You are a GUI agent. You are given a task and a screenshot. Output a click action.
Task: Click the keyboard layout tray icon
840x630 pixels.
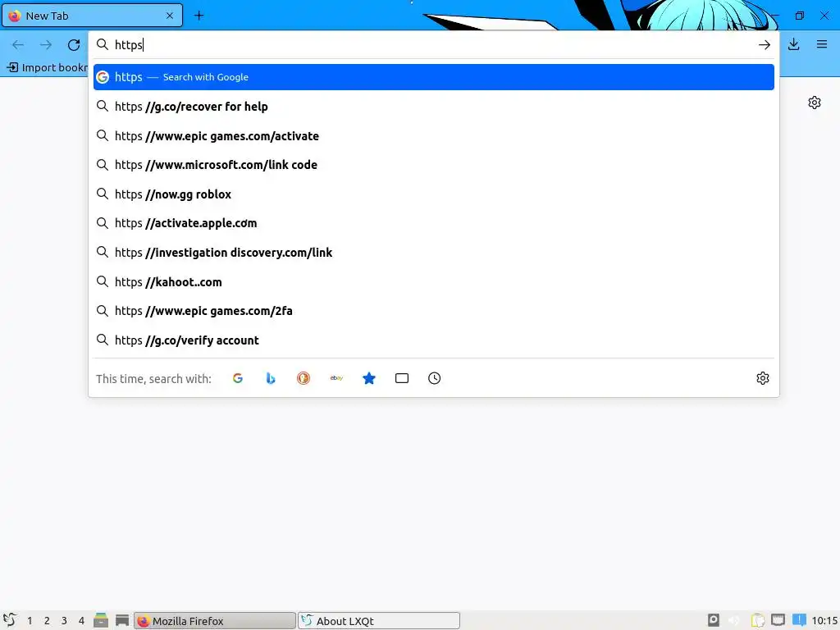778,620
